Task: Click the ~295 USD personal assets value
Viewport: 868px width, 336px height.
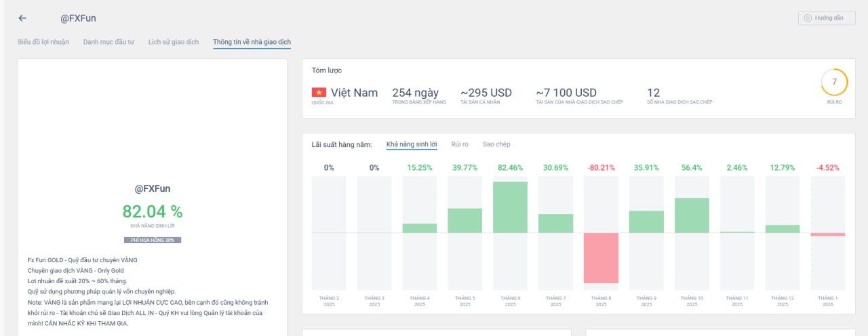Action: 486,93
